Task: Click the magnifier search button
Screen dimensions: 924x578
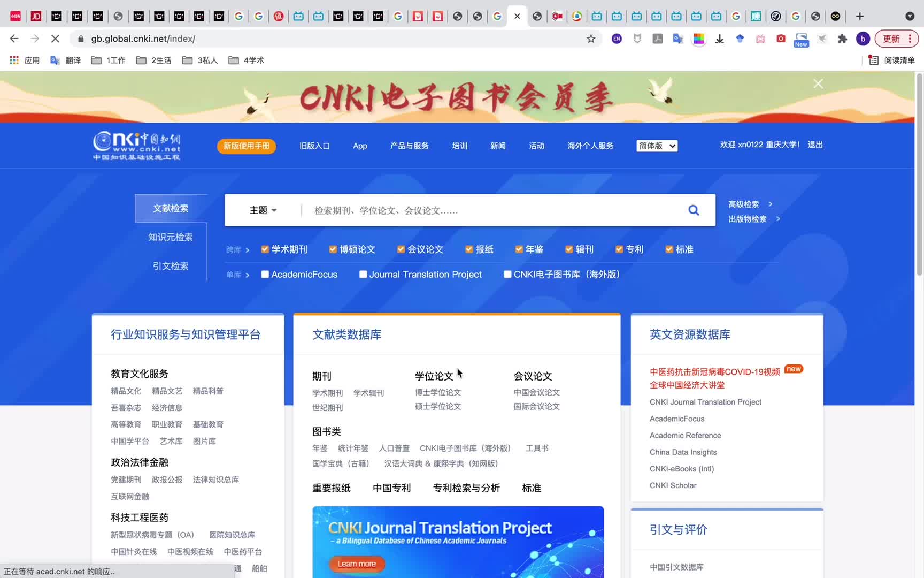Action: pos(694,210)
